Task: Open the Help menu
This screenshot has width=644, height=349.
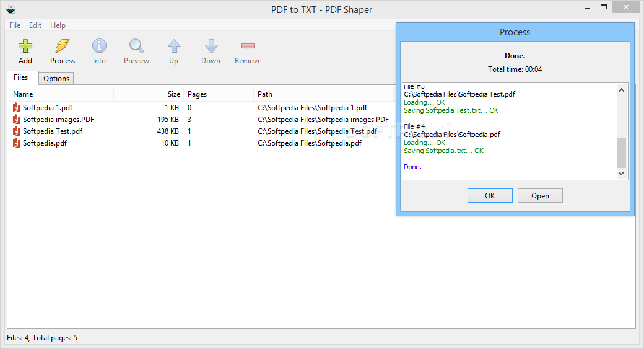Action: tap(58, 25)
